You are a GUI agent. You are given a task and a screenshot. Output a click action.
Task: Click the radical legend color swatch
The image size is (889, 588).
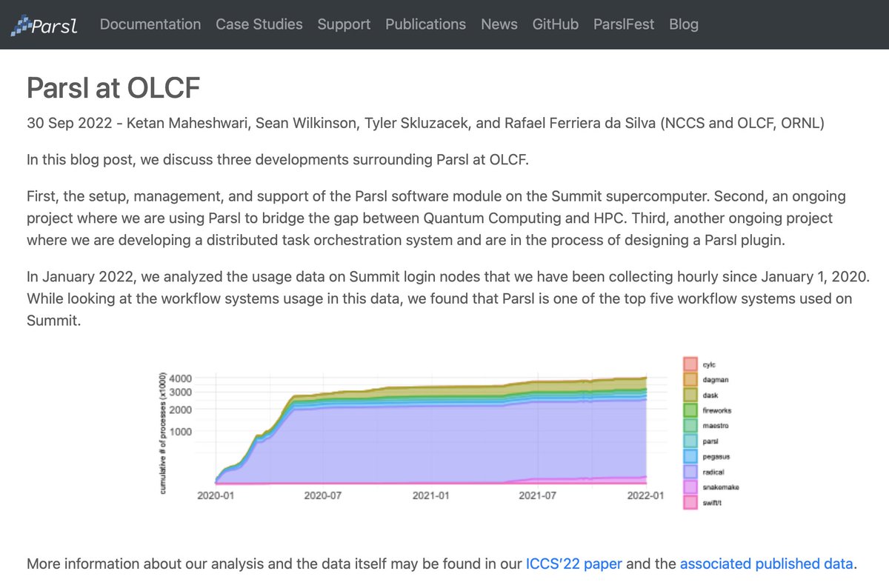pyautogui.click(x=690, y=472)
